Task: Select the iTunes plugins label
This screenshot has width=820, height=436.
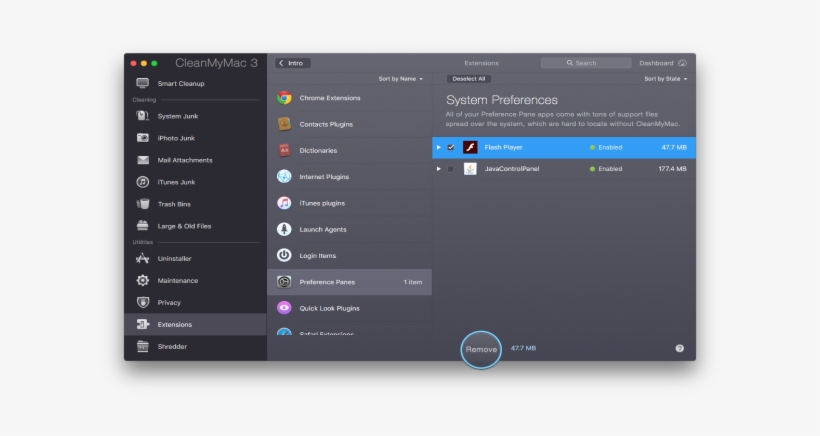Action: coord(322,203)
